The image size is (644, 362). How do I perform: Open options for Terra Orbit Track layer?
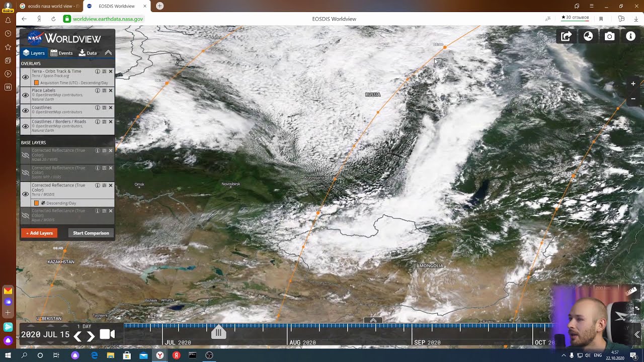click(x=104, y=71)
